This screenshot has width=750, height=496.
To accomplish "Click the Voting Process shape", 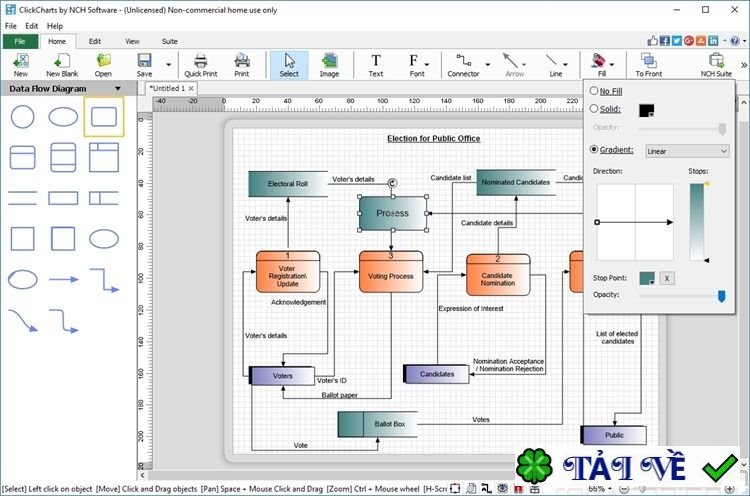I will tap(391, 272).
